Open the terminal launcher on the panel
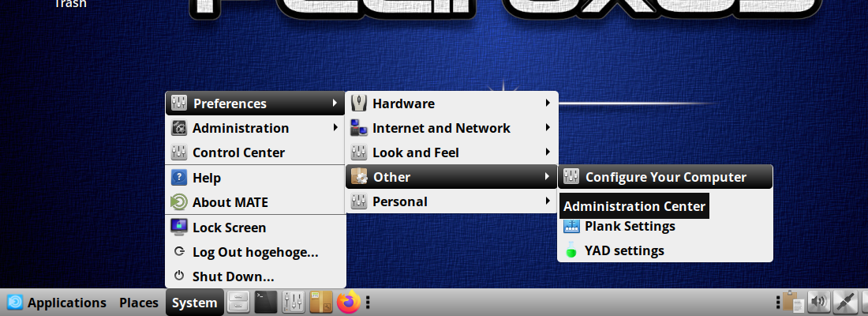The height and width of the screenshot is (316, 868). tap(266, 303)
